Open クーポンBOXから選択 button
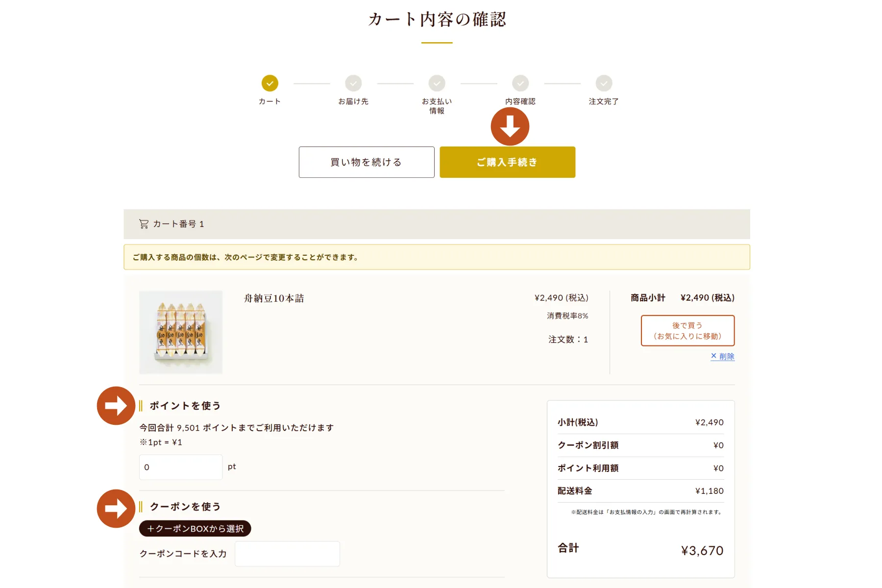 point(195,529)
